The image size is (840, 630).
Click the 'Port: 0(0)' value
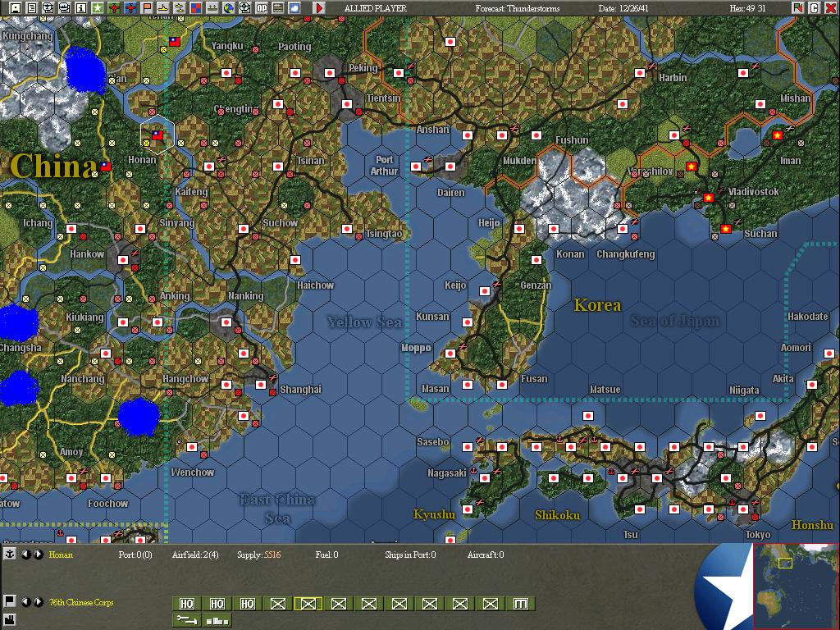(135, 555)
